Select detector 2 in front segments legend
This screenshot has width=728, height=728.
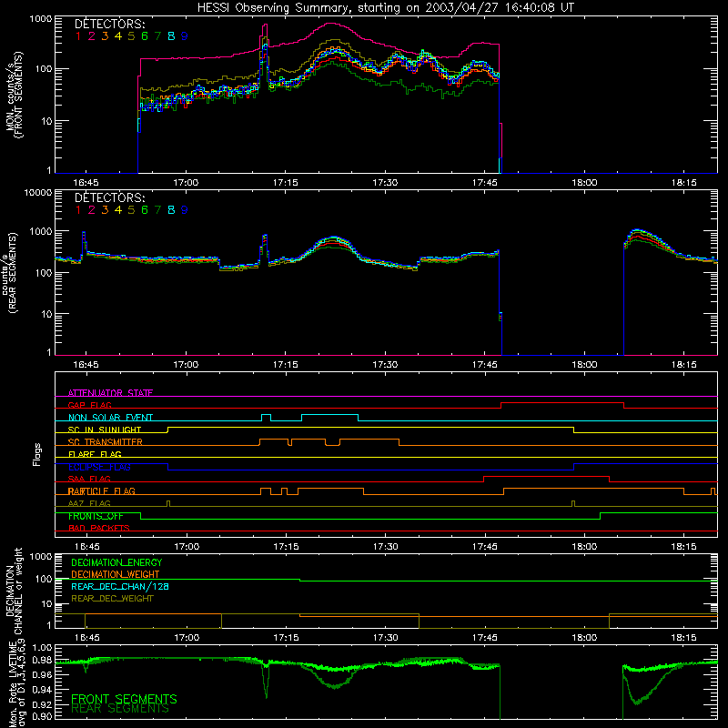[x=92, y=36]
